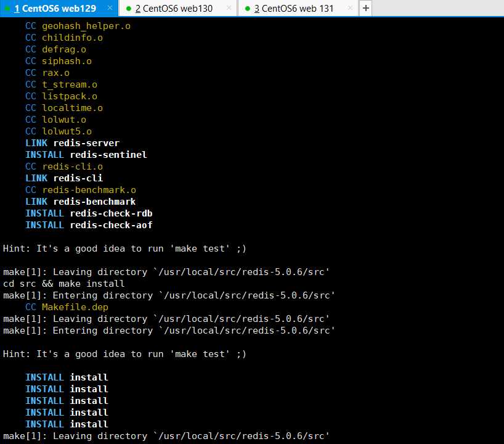The image size is (504, 444).
Task: Click the 'childinfo.o' output line
Action: (64, 38)
